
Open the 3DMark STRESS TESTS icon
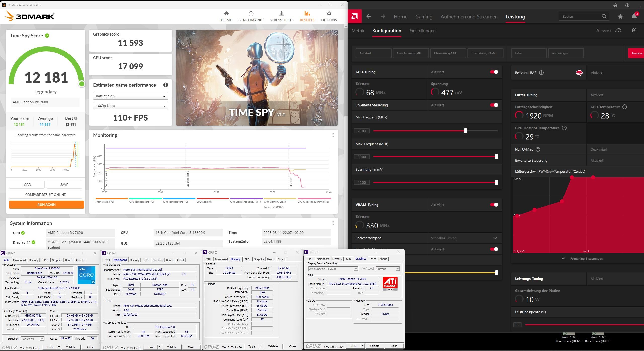coord(281,13)
